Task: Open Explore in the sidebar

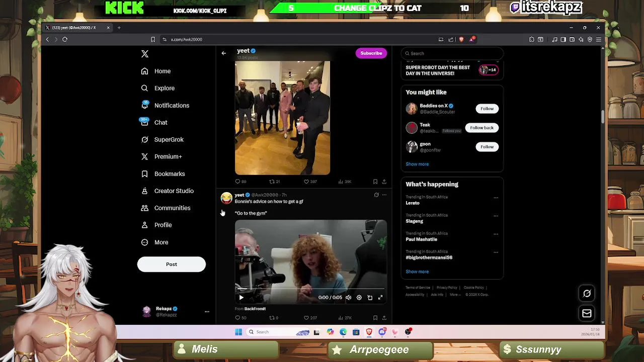Action: point(158,88)
